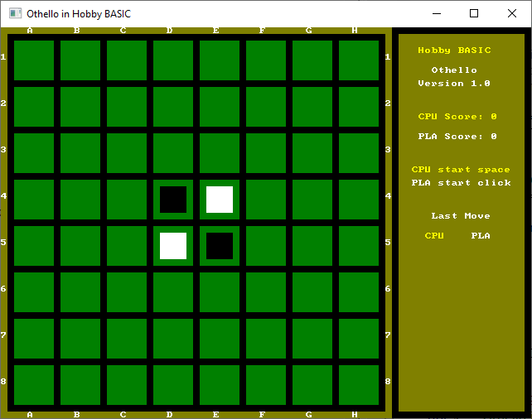
Task: Select corner square H8
Action: pos(359,385)
